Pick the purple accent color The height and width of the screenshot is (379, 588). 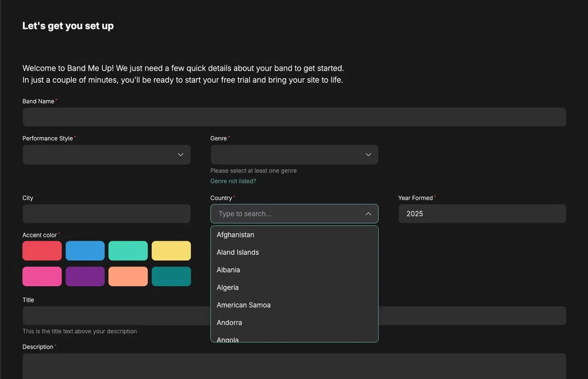tap(85, 276)
